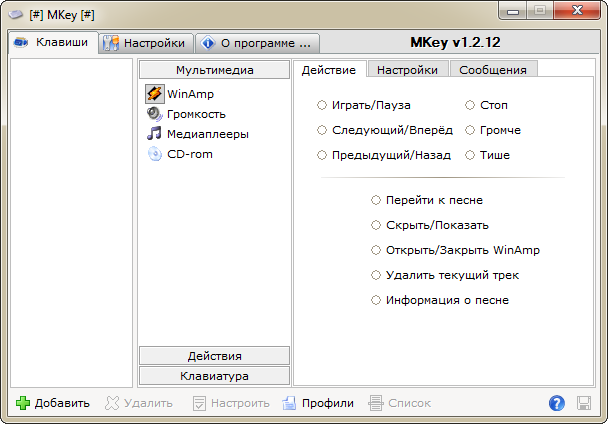Expand the Клавиатура section
This screenshot has height=424, width=608.
(214, 376)
